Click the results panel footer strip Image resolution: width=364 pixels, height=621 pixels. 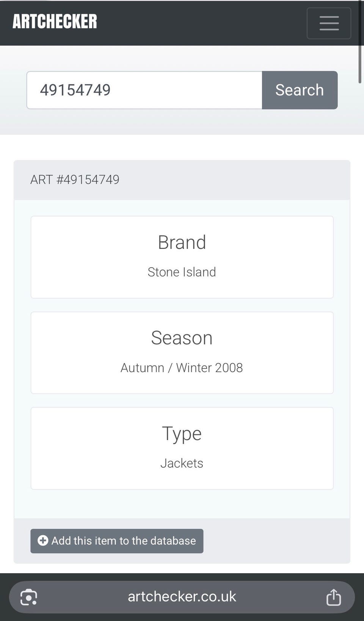pyautogui.click(x=277, y=541)
